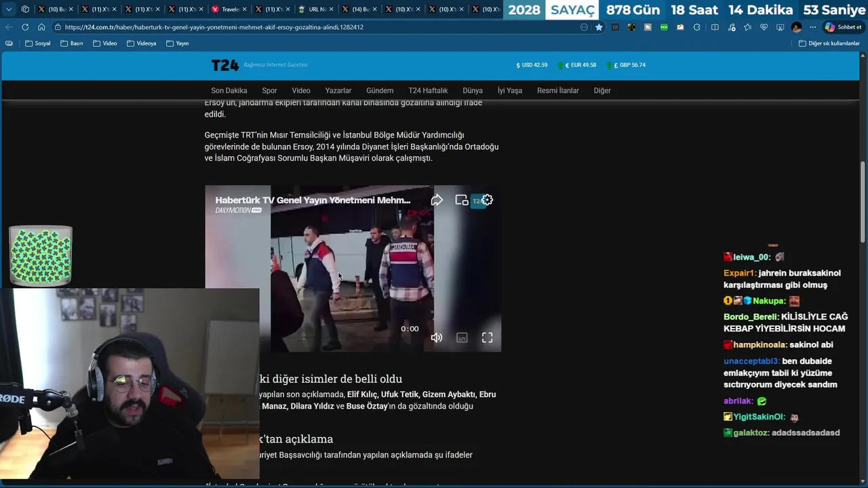Open browser settings three-dot menu

tap(812, 27)
